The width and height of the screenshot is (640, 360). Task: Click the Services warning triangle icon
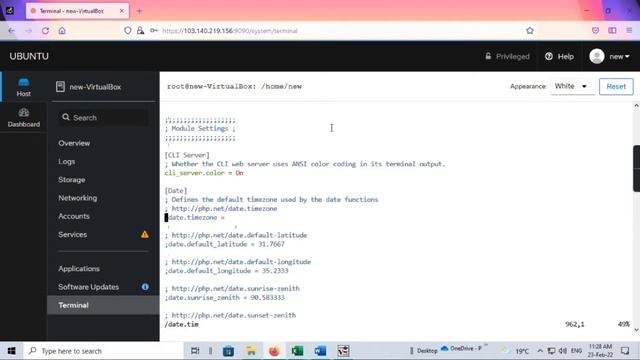tap(145, 234)
